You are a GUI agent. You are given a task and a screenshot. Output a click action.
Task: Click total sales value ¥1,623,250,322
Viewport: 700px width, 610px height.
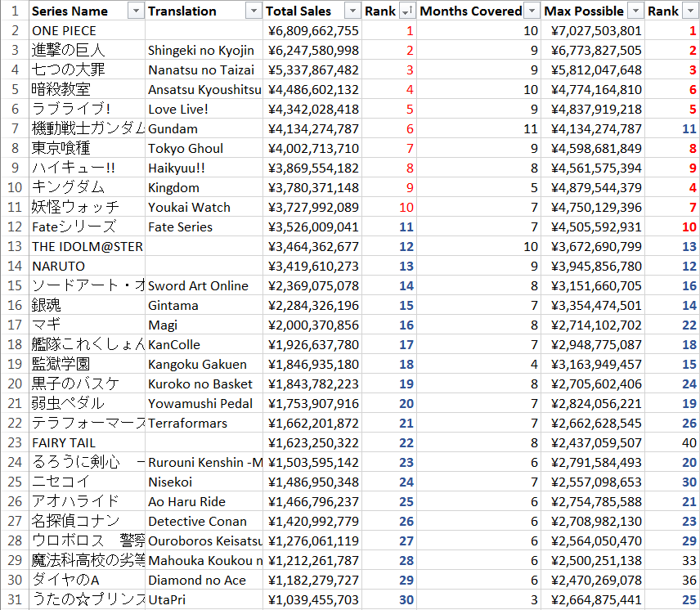click(312, 443)
